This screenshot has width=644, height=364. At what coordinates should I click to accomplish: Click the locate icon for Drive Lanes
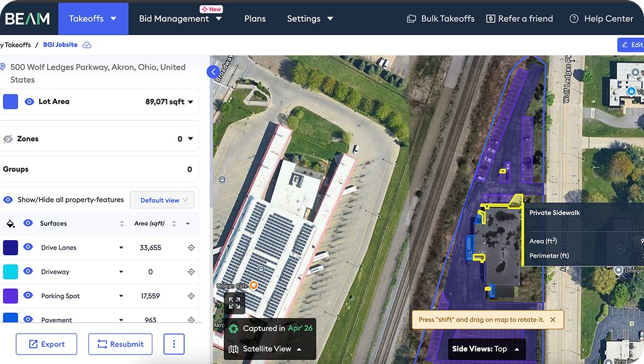pyautogui.click(x=191, y=248)
